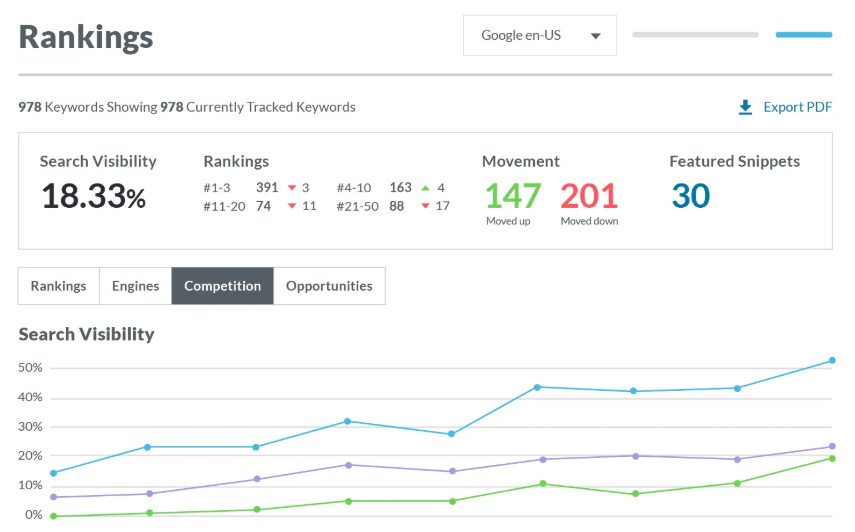The image size is (855, 532).
Task: Click the dropdown caret next to Google en-US
Action: coord(596,36)
